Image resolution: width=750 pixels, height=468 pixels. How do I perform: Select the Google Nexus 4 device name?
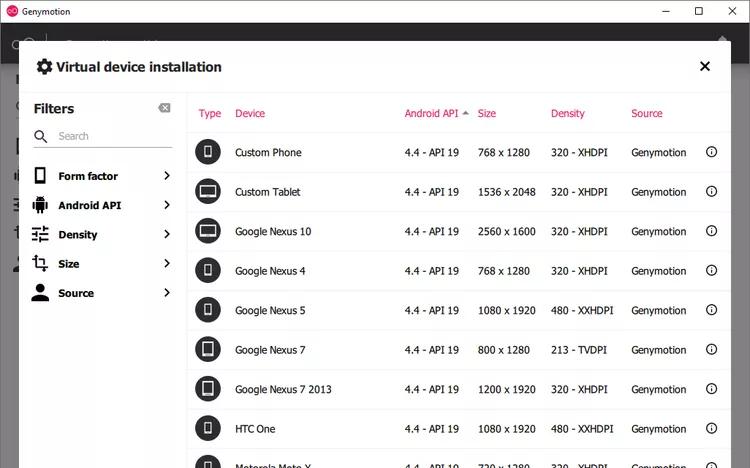(270, 271)
